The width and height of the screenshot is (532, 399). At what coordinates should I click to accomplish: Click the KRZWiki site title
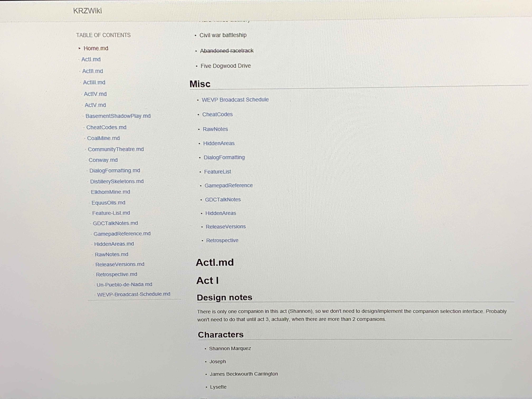tap(87, 11)
